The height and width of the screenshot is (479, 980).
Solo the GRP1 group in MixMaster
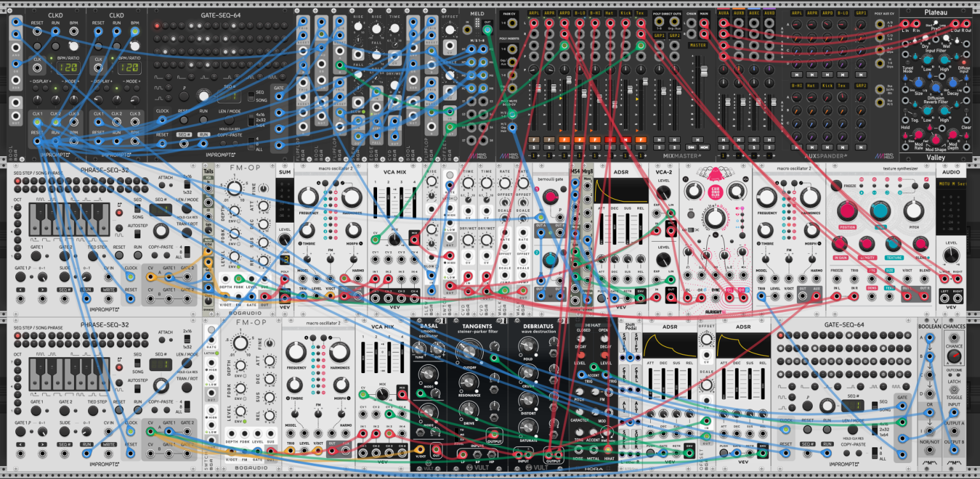pos(659,147)
